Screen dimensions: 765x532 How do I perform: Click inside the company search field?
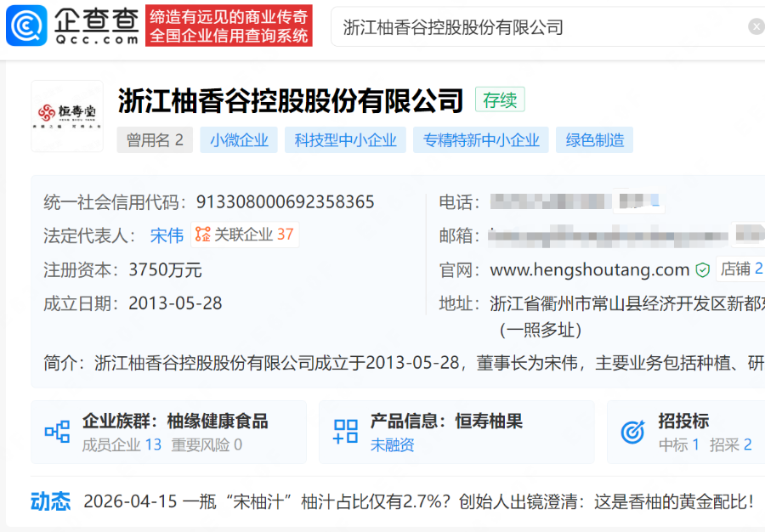click(x=535, y=27)
